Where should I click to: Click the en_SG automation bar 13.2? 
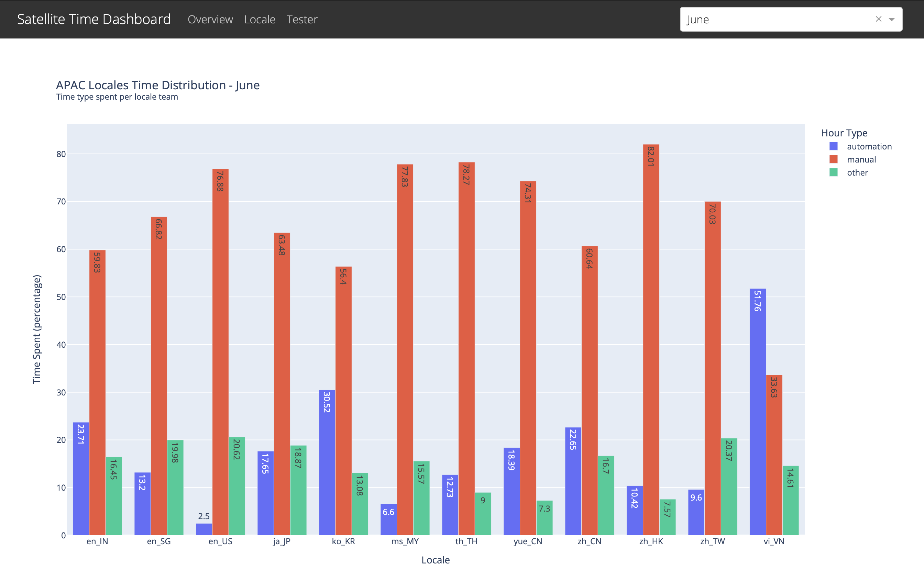coord(142,503)
